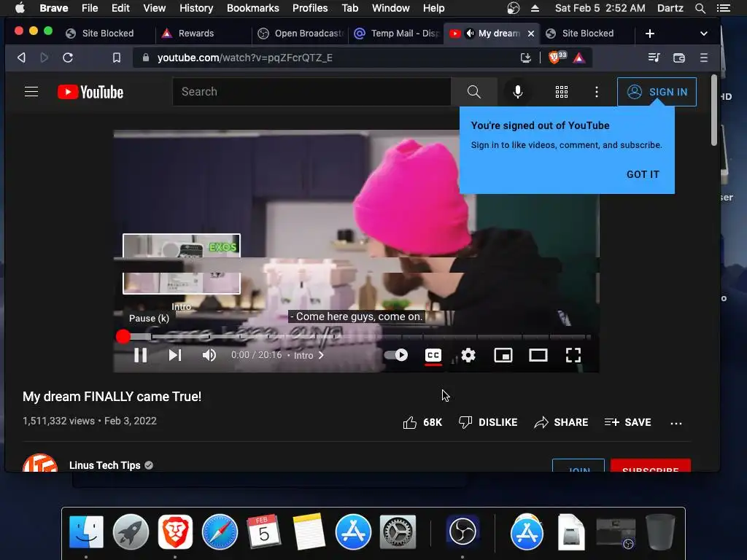Click the address bar URL

(245, 58)
